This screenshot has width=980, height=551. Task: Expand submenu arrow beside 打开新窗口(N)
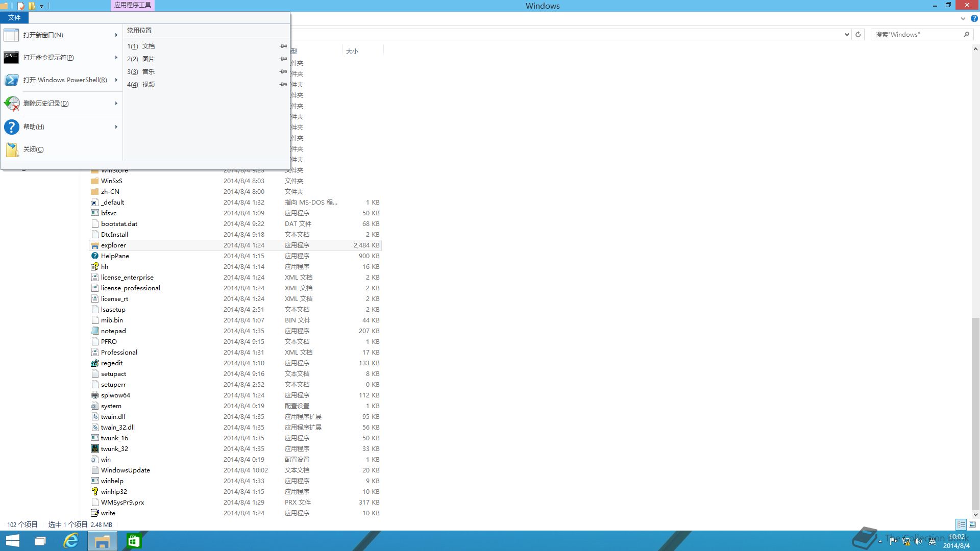(116, 35)
